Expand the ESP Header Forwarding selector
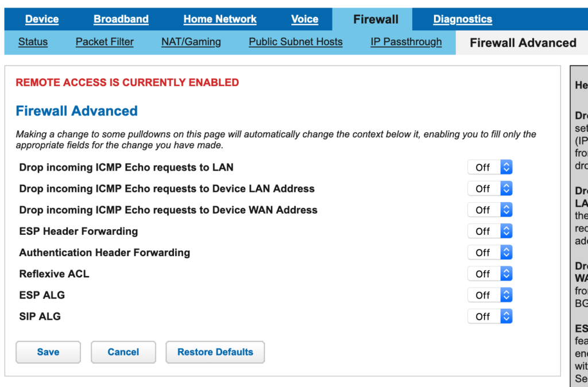This screenshot has width=588, height=387. click(x=490, y=231)
